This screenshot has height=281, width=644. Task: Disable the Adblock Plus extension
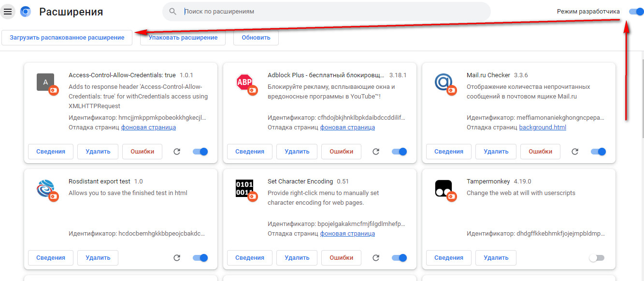[x=400, y=152]
